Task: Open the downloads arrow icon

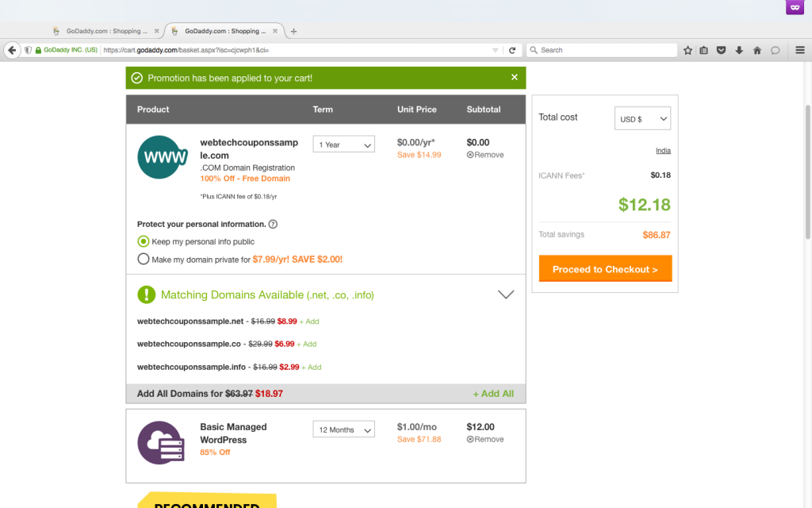Action: (x=739, y=50)
